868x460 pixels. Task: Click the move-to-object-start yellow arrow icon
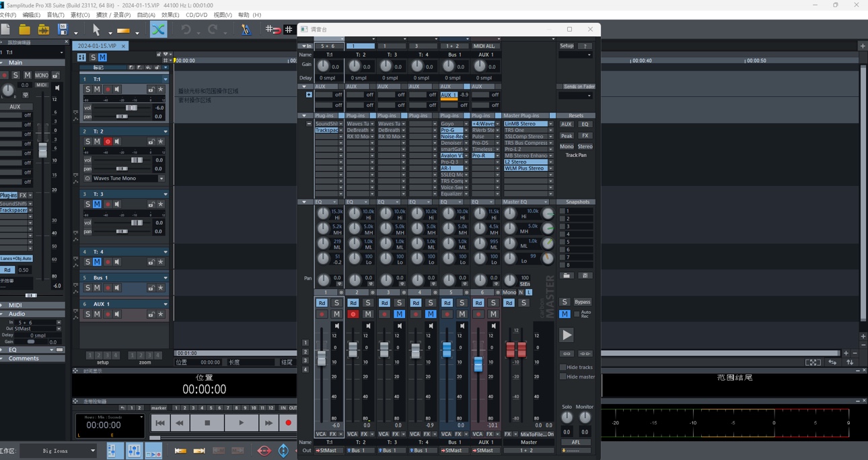[180, 451]
